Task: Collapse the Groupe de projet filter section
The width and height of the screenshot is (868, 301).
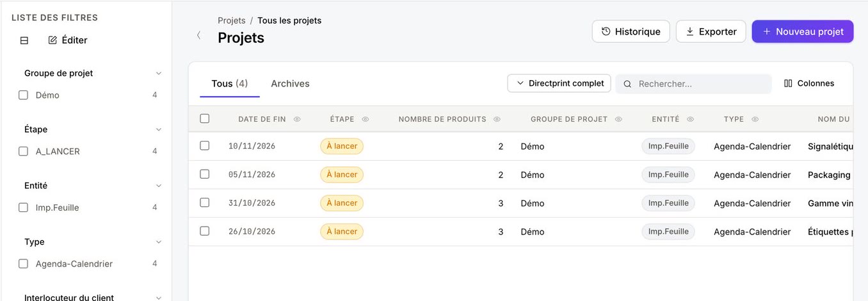Action: tap(159, 74)
